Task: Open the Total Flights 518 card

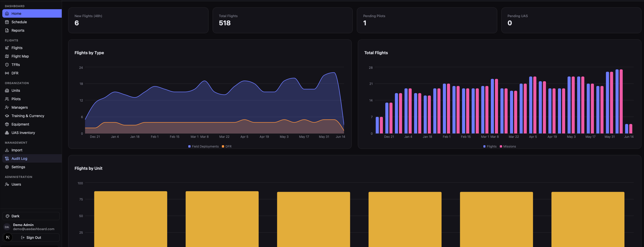Action: coord(283,20)
